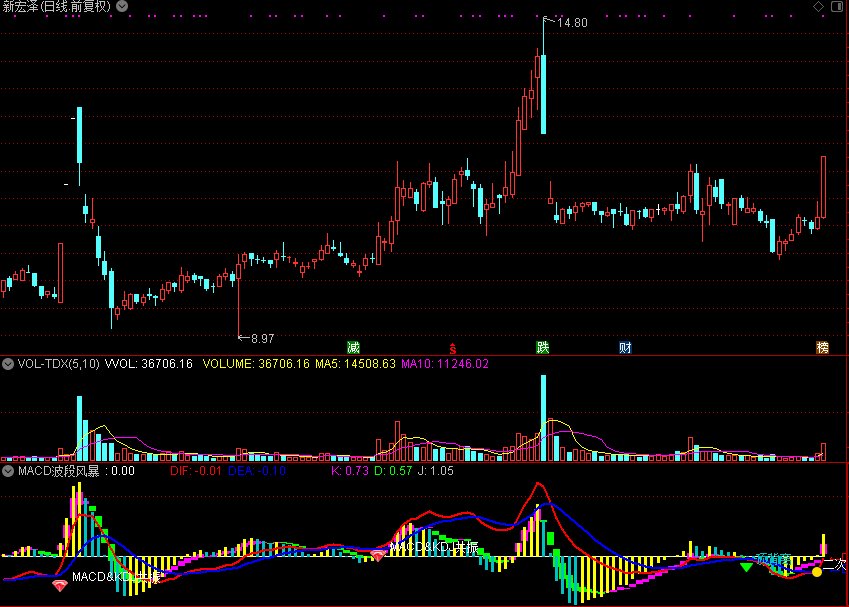Screen dimensions: 849x607
Task: Click the yellow dot signal near 二次
Action: [817, 571]
